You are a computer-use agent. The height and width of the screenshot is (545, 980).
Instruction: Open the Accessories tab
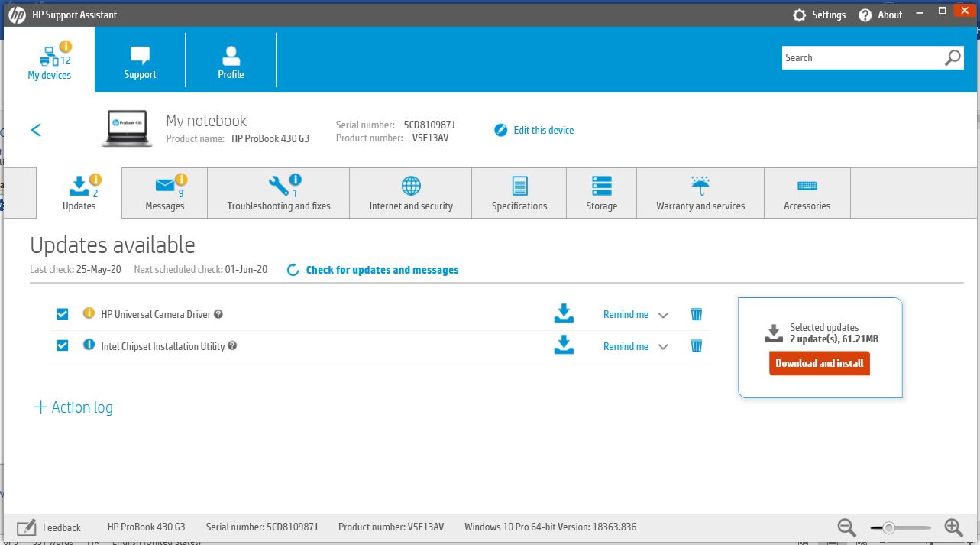point(807,193)
